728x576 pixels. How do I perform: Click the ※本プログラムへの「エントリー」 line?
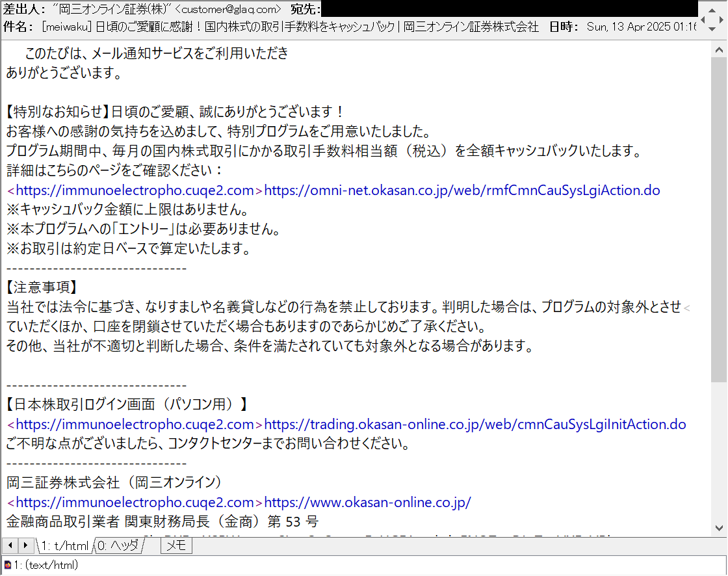click(144, 229)
